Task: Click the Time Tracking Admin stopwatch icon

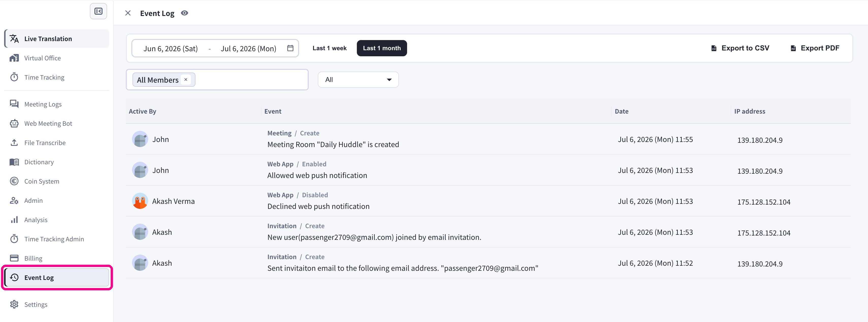Action: [x=14, y=239]
